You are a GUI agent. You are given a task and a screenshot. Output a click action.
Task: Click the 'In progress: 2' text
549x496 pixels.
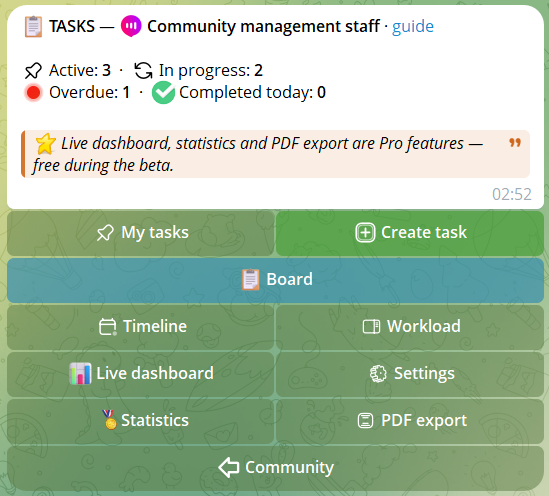[211, 71]
